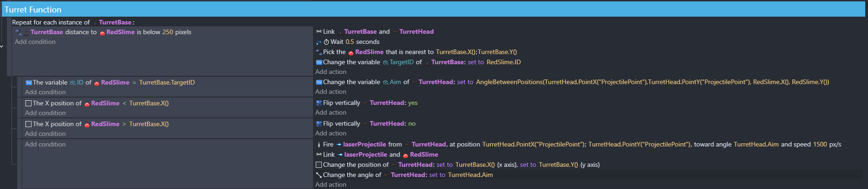
Task: Click the 1500 speed value in the Fire action
Action: 820,145
